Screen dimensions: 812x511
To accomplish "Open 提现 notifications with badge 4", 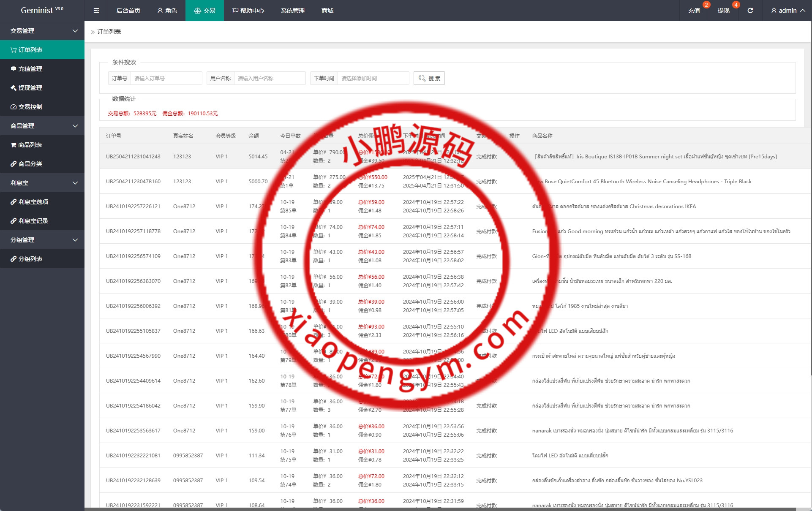I will pos(723,11).
